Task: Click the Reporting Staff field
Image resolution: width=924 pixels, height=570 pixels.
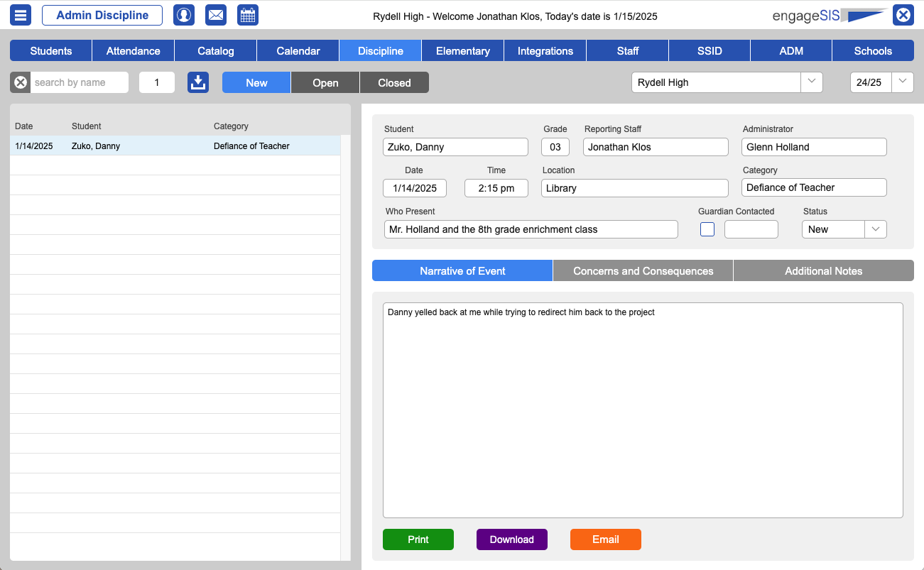Action: tap(656, 147)
